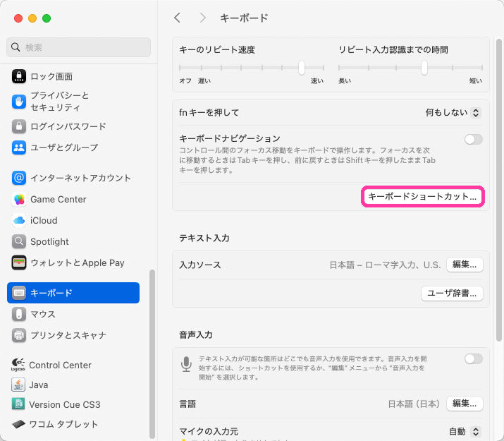
Task: Click the microphone icon under 音声入力
Action: coord(187,363)
